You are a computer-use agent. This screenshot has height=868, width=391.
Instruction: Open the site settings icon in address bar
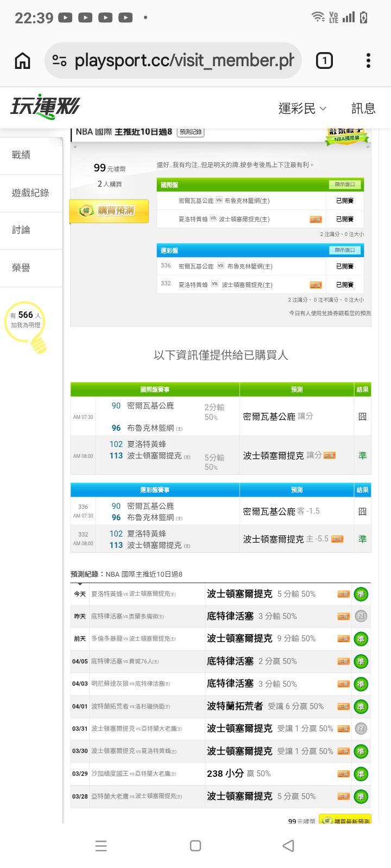[x=59, y=60]
